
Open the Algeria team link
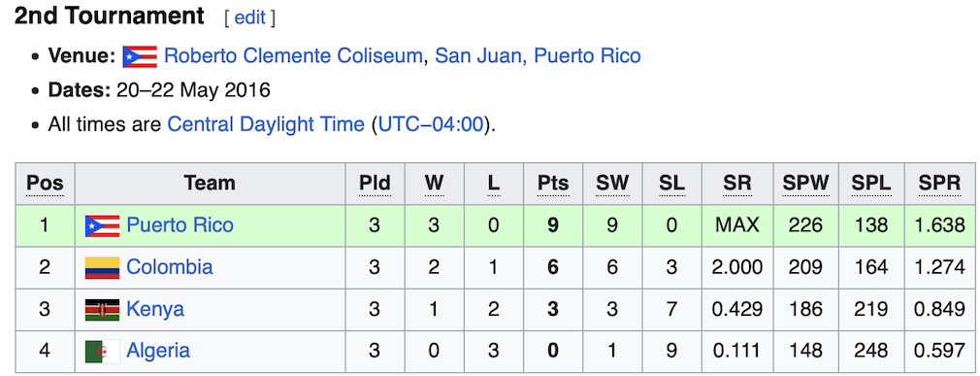[158, 351]
